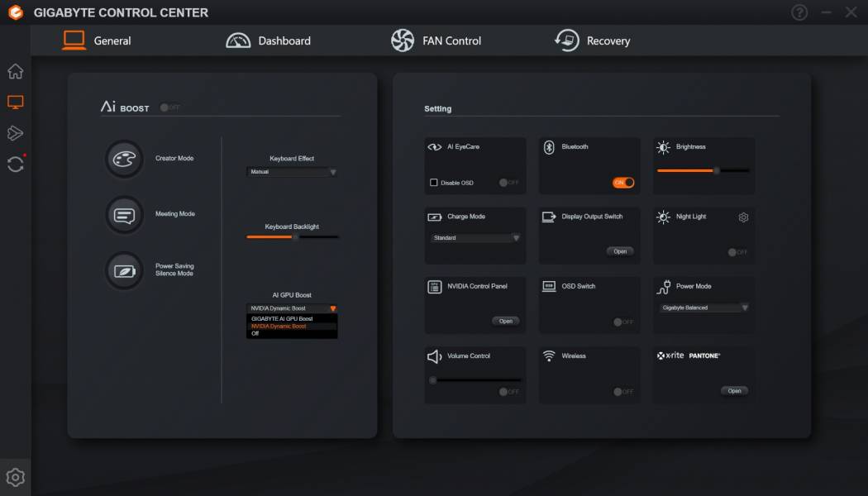Switch to the Dashboard tab
The image size is (868, 496).
pyautogui.click(x=269, y=41)
